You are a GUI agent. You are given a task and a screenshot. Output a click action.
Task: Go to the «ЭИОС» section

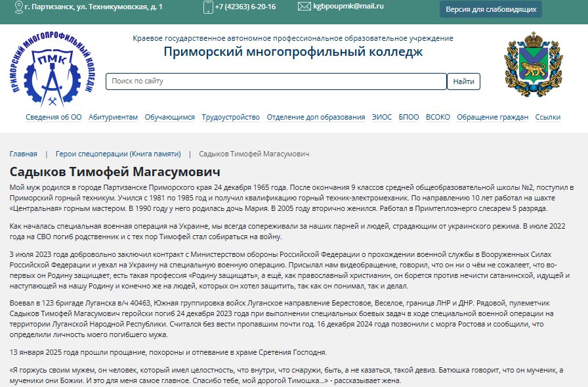tap(381, 117)
